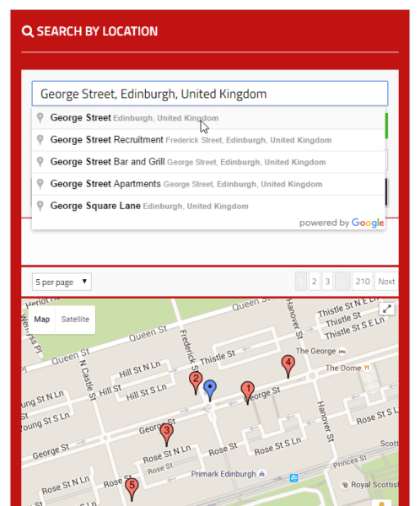Image resolution: width=420 pixels, height=506 pixels.
Task: Click the Next pagination button
Action: 386,282
